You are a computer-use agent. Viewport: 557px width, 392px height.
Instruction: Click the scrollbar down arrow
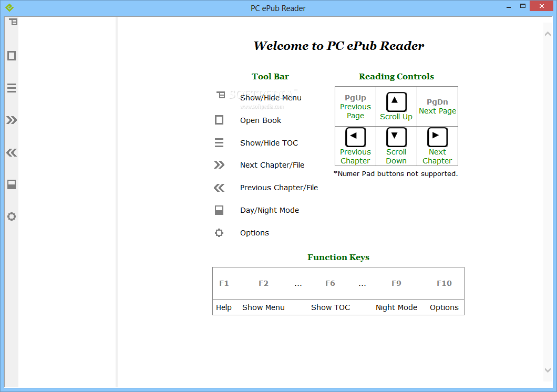tap(548, 370)
